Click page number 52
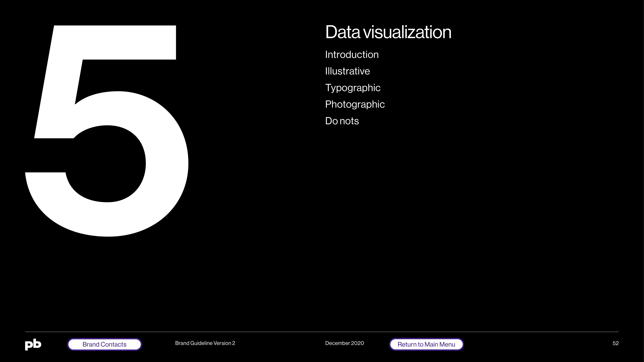The height and width of the screenshot is (362, 644). 615,343
